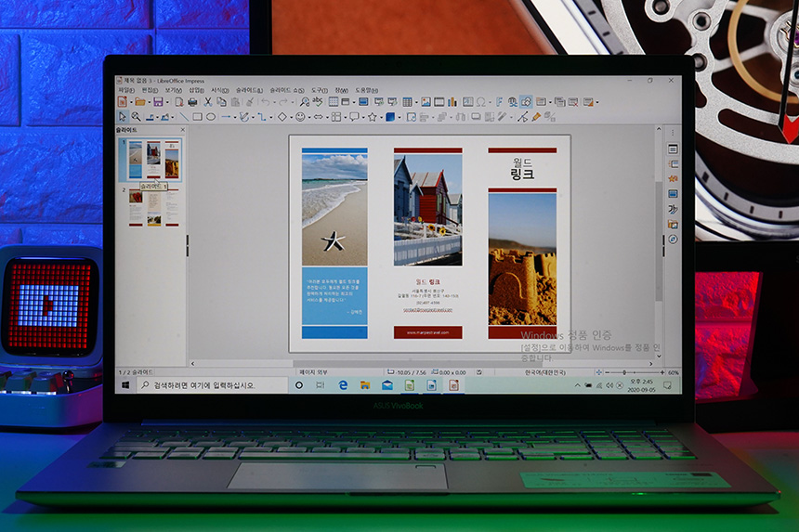The image size is (799, 532).
Task: Select the Rectangle shape tool
Action: coord(197,117)
